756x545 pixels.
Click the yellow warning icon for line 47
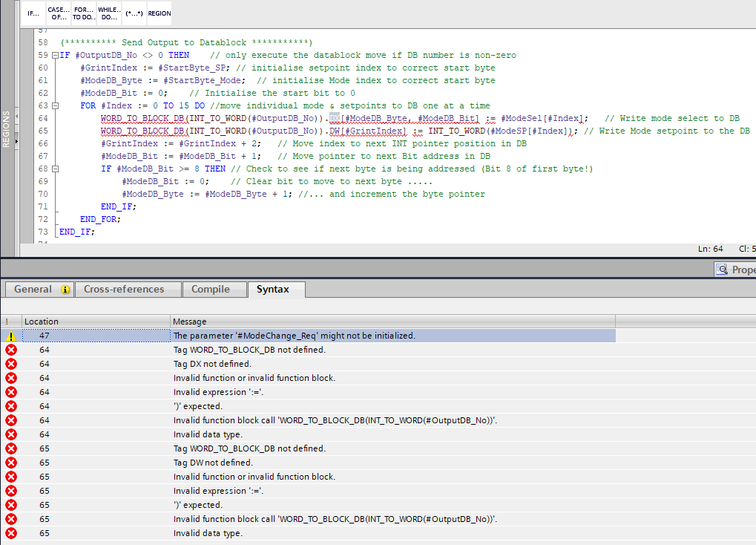pos(11,336)
